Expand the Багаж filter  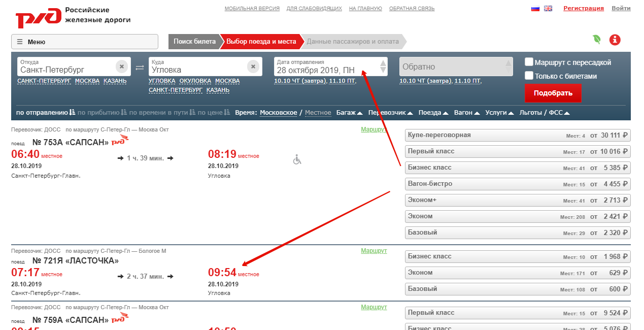point(349,113)
